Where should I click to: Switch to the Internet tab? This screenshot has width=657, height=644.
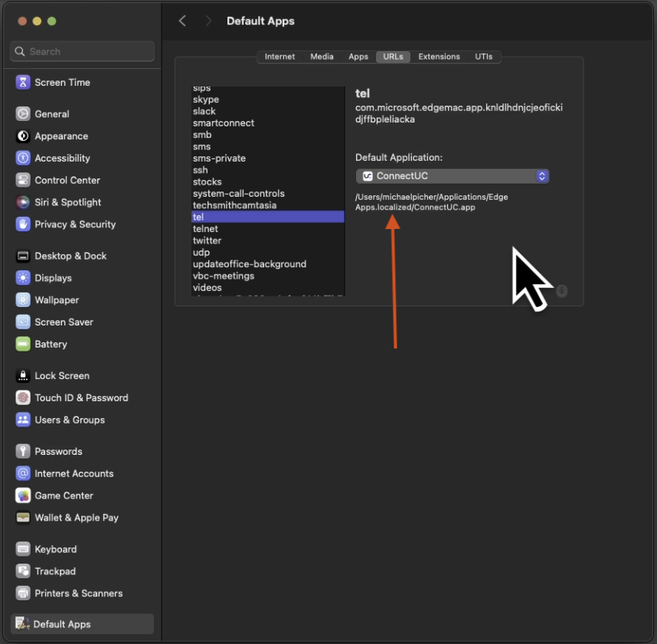pyautogui.click(x=279, y=57)
